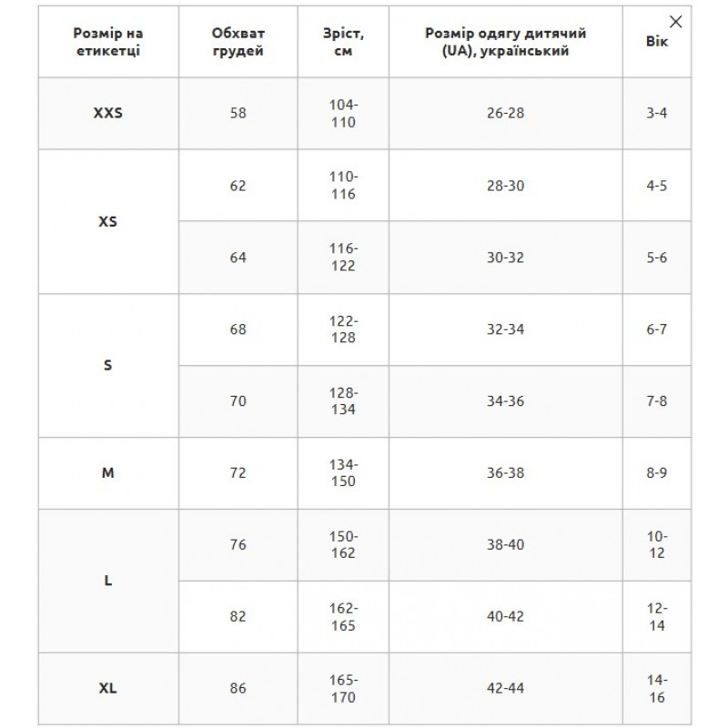Image resolution: width=728 pixels, height=728 pixels.
Task: Click the 'Розмір на етикетці' column header
Action: pyautogui.click(x=108, y=42)
